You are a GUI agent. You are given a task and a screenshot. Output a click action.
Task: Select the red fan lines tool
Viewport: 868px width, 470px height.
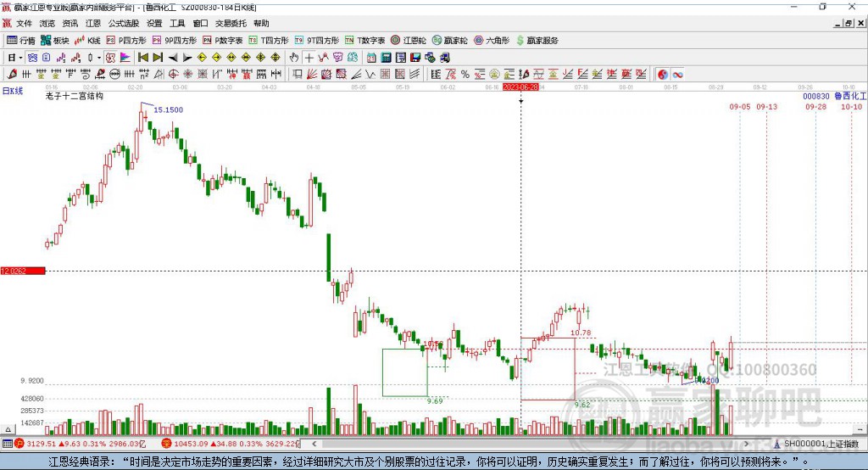pyautogui.click(x=312, y=75)
